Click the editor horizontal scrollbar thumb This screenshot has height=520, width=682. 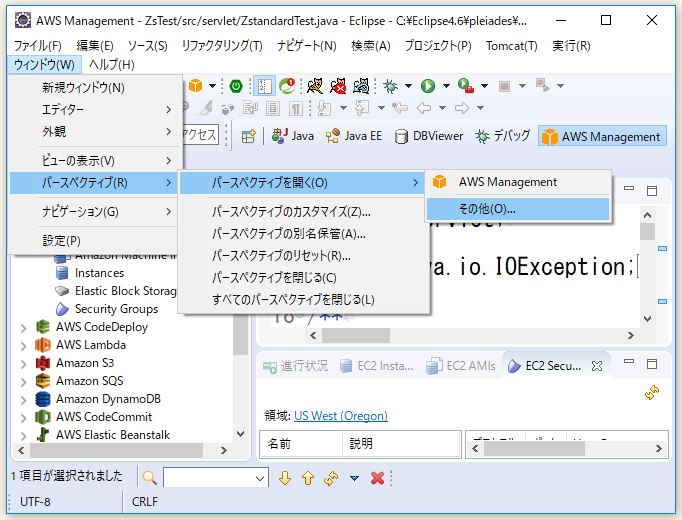[x=356, y=335]
